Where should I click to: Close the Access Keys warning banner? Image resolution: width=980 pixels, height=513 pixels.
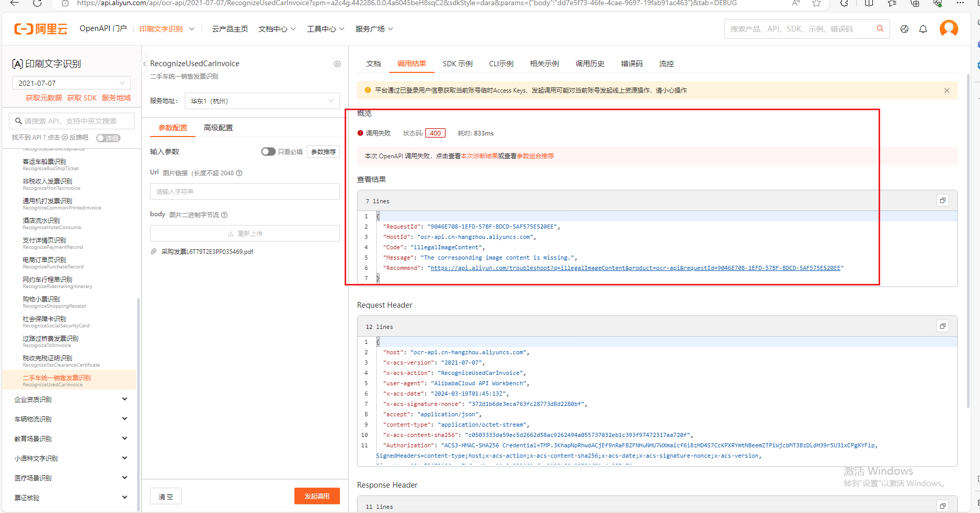[947, 90]
